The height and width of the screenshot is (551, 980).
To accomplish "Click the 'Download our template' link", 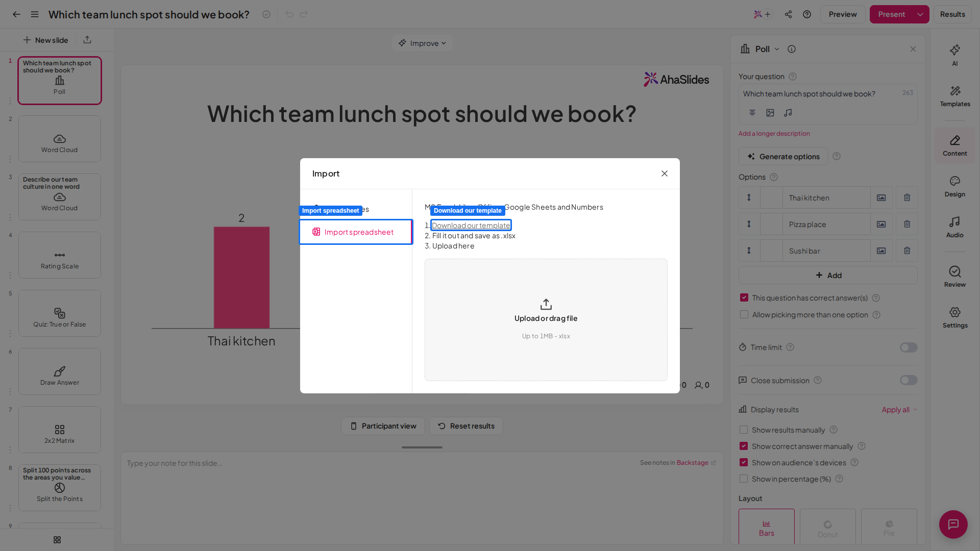I will [471, 226].
